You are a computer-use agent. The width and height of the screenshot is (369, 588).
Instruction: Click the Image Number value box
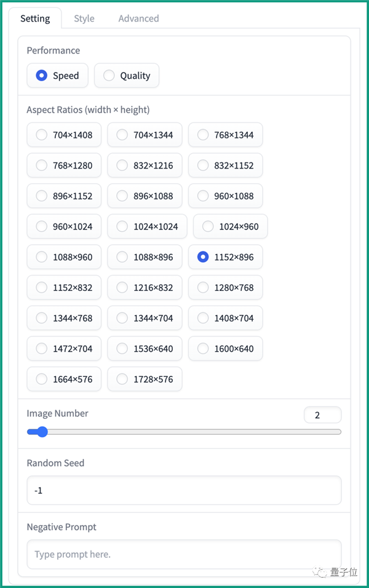click(322, 415)
